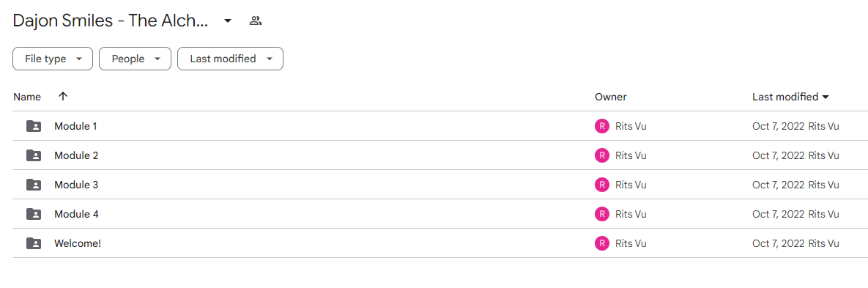Open the folder title dropdown arrow
Image resolution: width=868 pixels, height=288 pixels.
coord(228,21)
